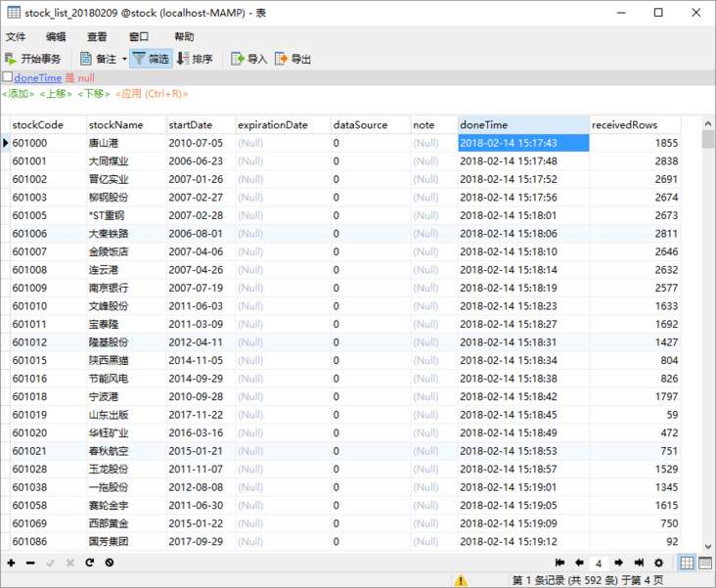Click the <添加> add filter link

19,94
